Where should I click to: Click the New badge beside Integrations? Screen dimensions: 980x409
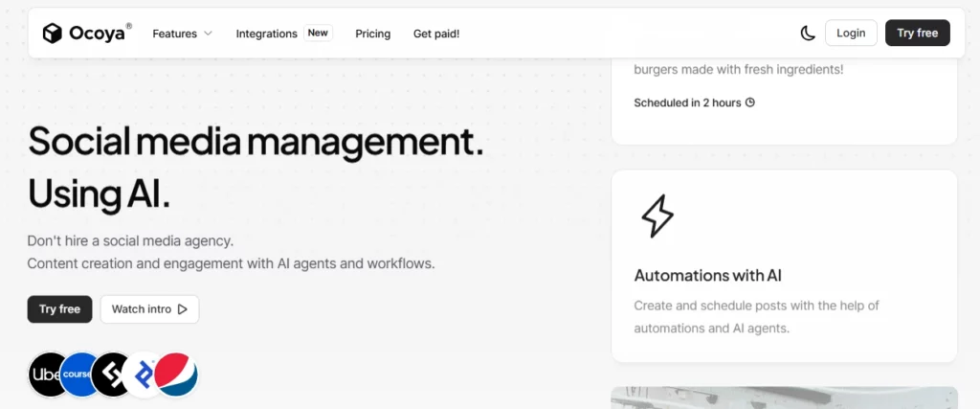(x=318, y=33)
